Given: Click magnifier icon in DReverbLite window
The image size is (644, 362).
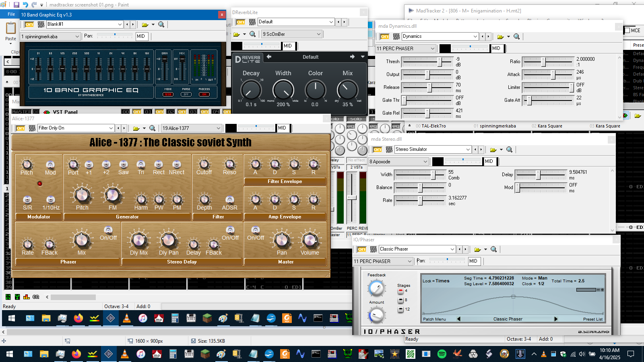Looking at the screenshot, I should 253,34.
